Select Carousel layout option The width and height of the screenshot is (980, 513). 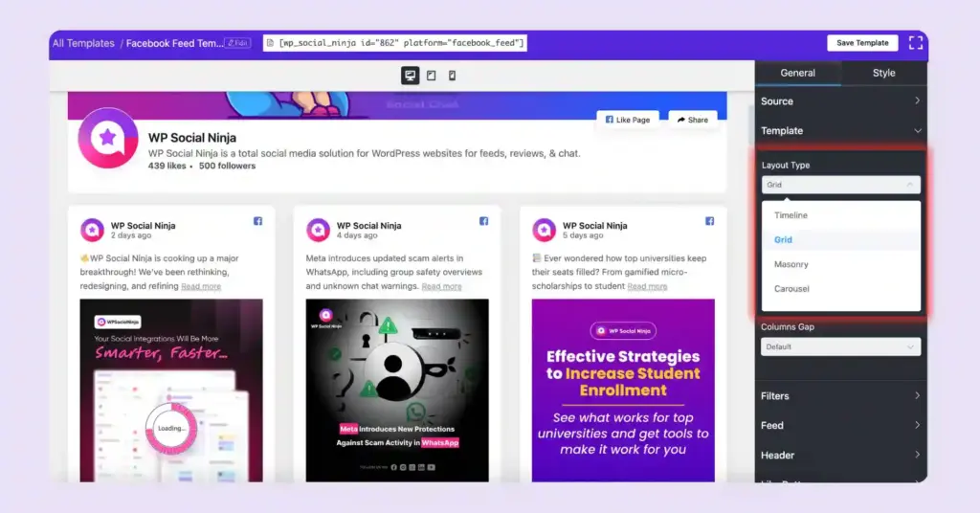pyautogui.click(x=840, y=289)
